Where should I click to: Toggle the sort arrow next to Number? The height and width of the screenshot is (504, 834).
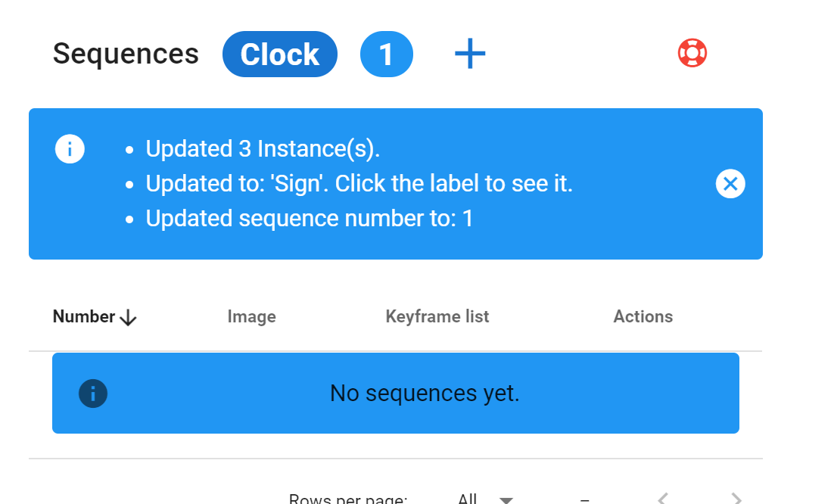(x=129, y=318)
